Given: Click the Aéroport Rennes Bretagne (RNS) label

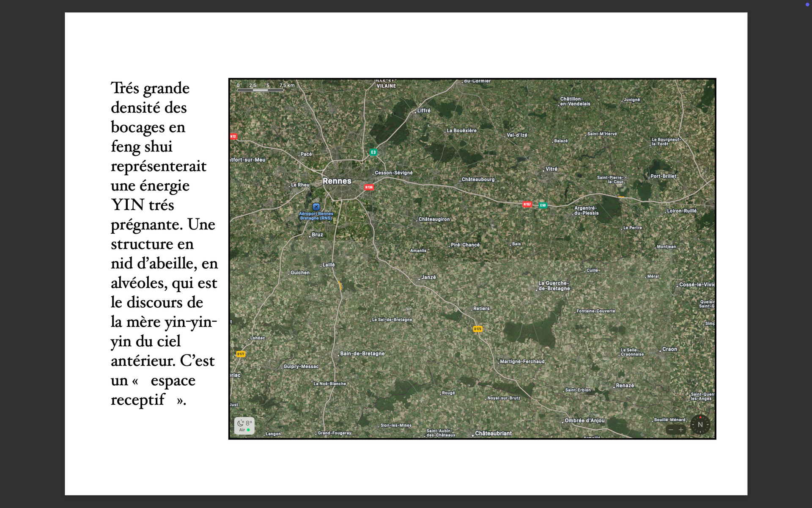Looking at the screenshot, I should coord(316,216).
